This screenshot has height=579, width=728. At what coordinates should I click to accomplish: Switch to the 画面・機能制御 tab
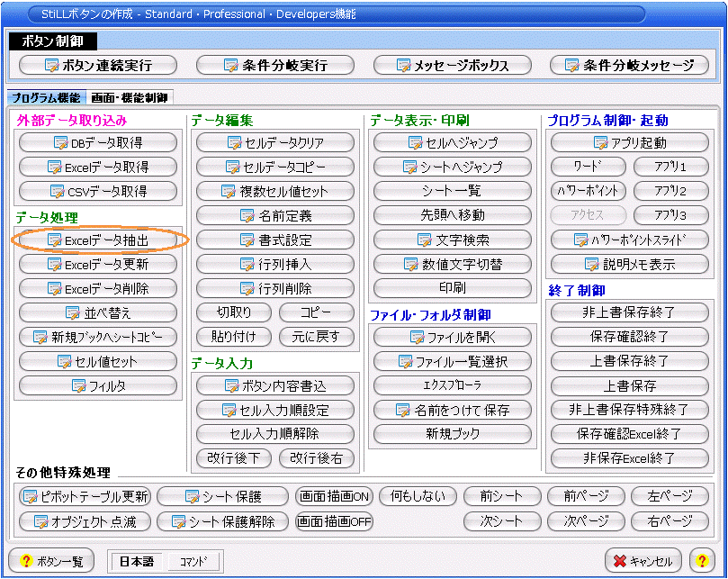(130, 97)
